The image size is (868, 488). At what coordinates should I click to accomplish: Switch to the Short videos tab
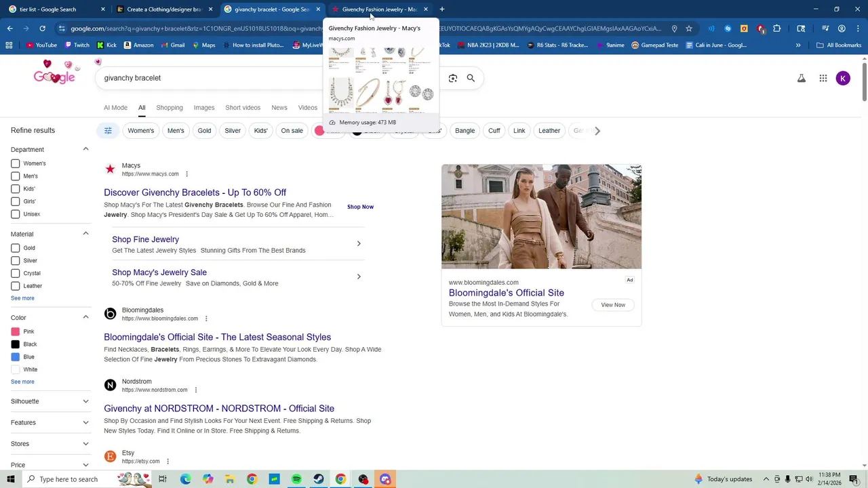243,108
